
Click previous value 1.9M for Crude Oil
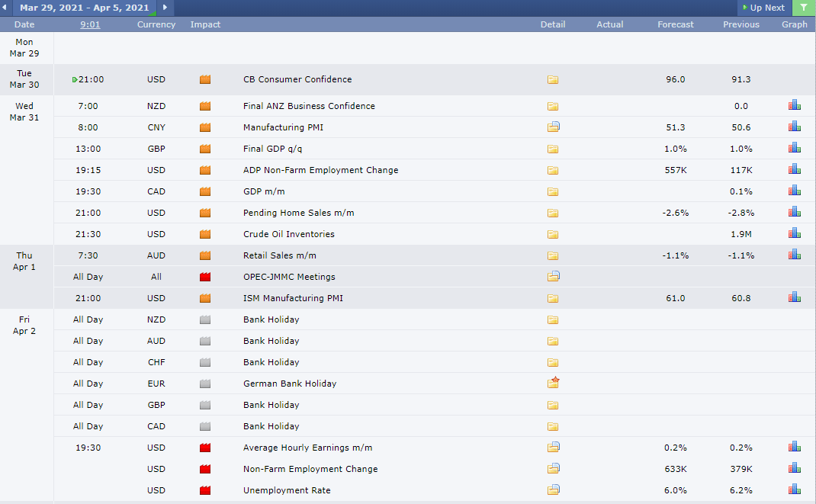[741, 234]
